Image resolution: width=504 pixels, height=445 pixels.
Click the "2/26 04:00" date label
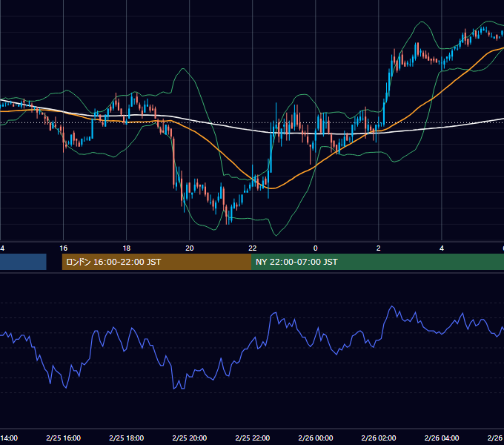pyautogui.click(x=442, y=438)
